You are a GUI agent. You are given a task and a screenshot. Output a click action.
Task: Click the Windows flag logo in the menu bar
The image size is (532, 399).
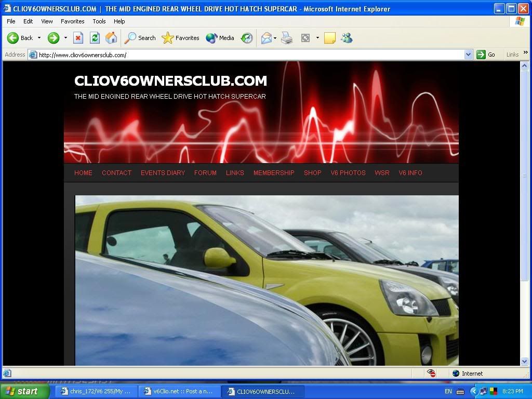point(520,21)
